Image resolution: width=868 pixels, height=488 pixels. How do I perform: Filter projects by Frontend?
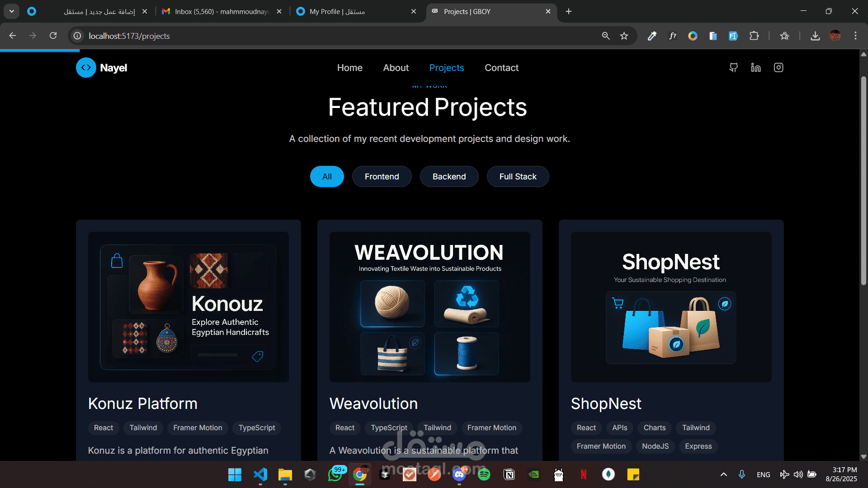point(382,177)
